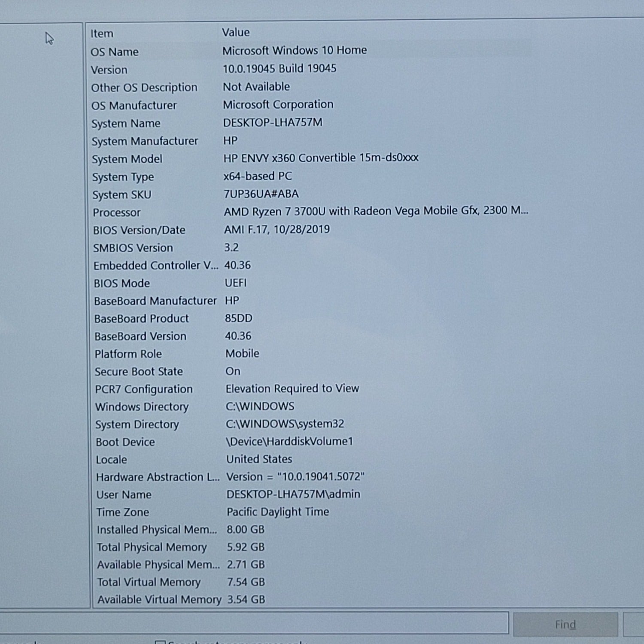Select the OS Name row
The width and height of the screenshot is (644, 644).
point(115,52)
